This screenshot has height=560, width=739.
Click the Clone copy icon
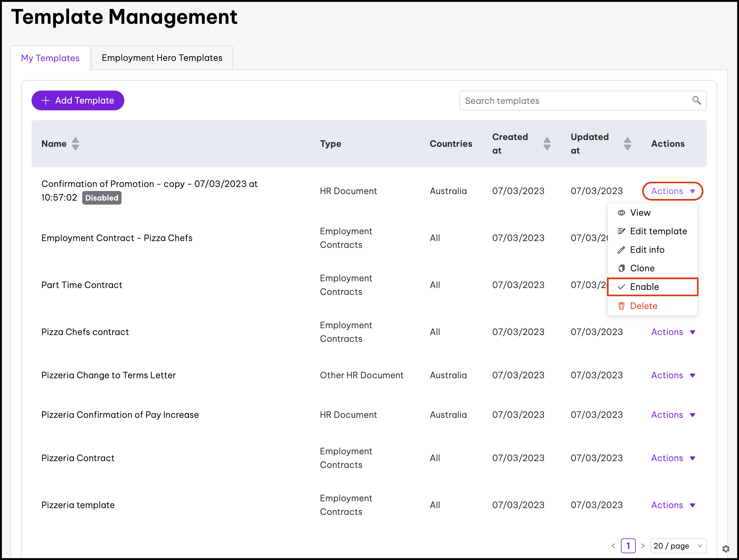(x=621, y=268)
